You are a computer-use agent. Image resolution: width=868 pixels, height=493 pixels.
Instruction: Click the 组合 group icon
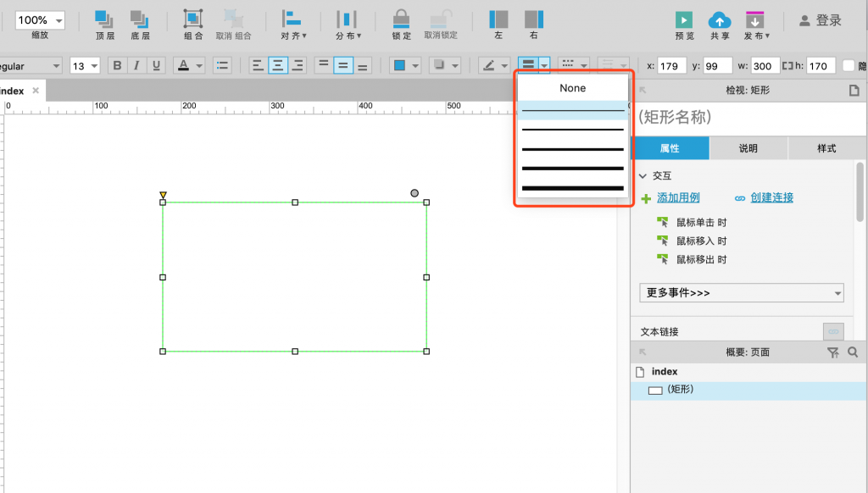pos(193,19)
